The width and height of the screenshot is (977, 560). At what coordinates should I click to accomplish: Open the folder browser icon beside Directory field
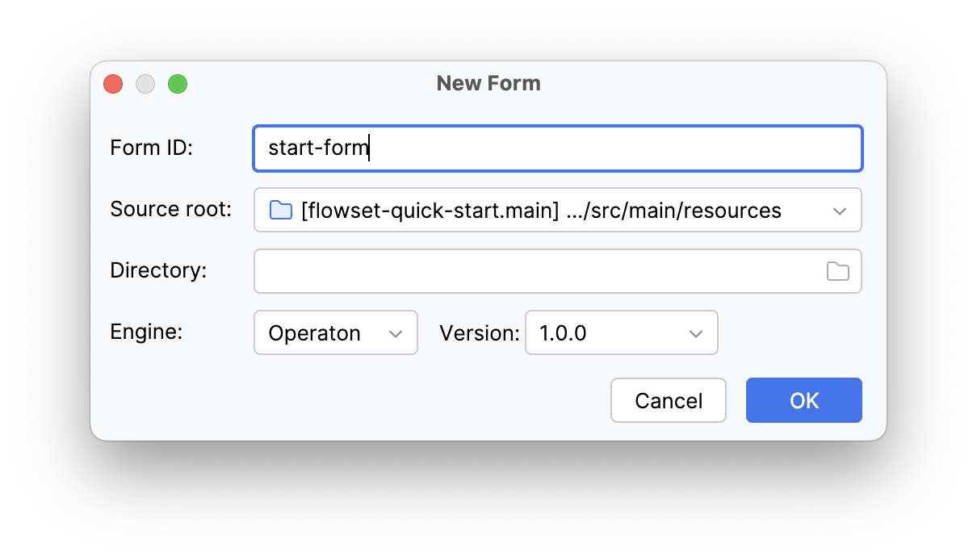pyautogui.click(x=837, y=271)
